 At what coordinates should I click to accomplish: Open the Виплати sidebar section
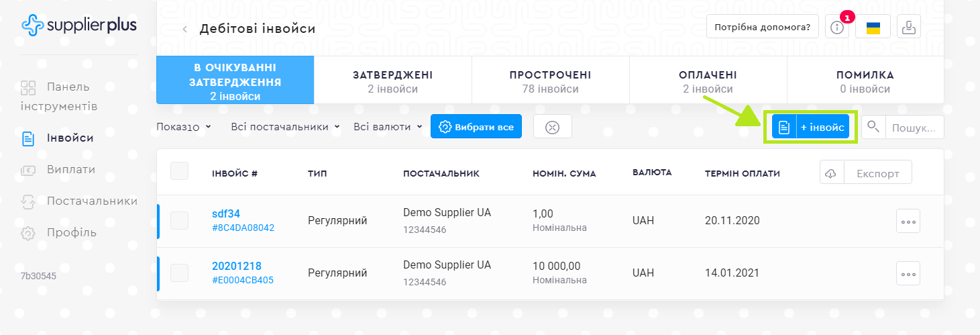coord(71,170)
